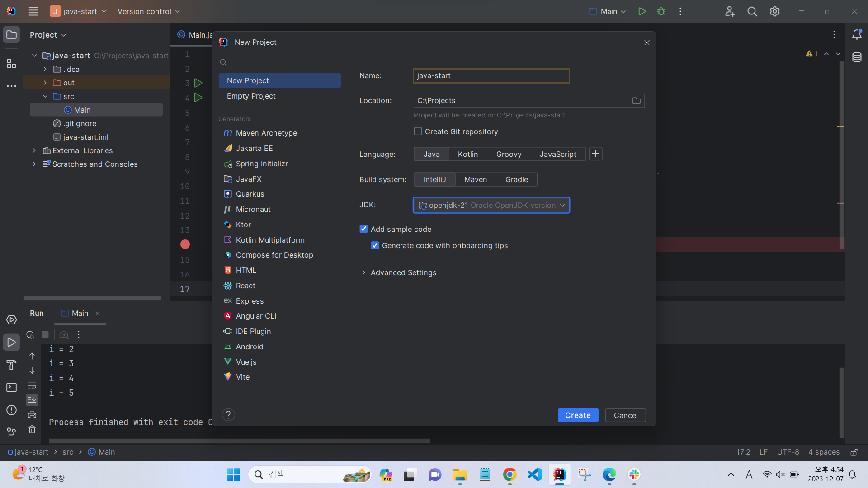Open the Structure tool window icon
Image resolution: width=868 pixels, height=488 pixels.
coord(11,64)
